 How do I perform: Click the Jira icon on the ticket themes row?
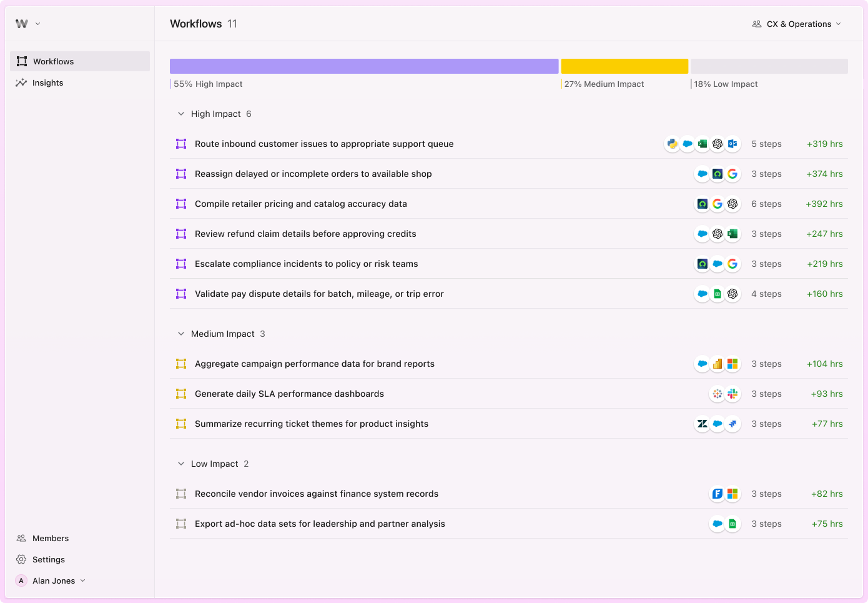pos(733,424)
